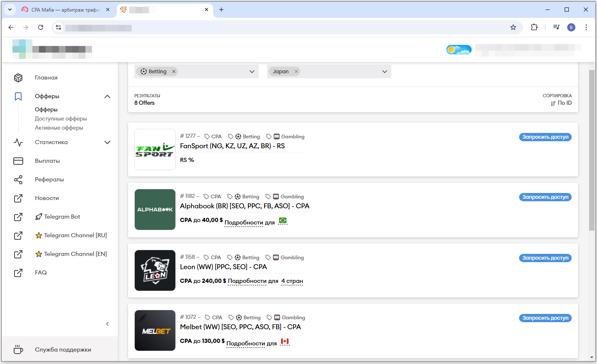This screenshot has width=597, height=364.
Task: Close the CPA Mafia browser tab
Action: (108, 10)
